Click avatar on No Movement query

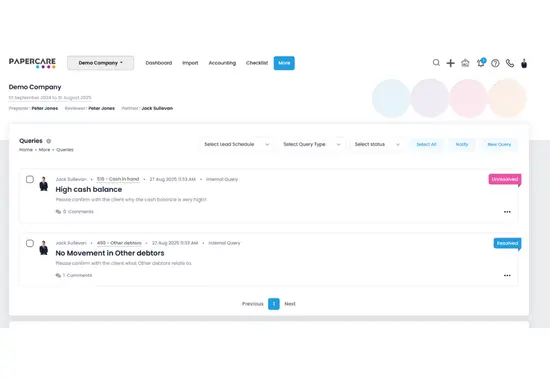44,248
